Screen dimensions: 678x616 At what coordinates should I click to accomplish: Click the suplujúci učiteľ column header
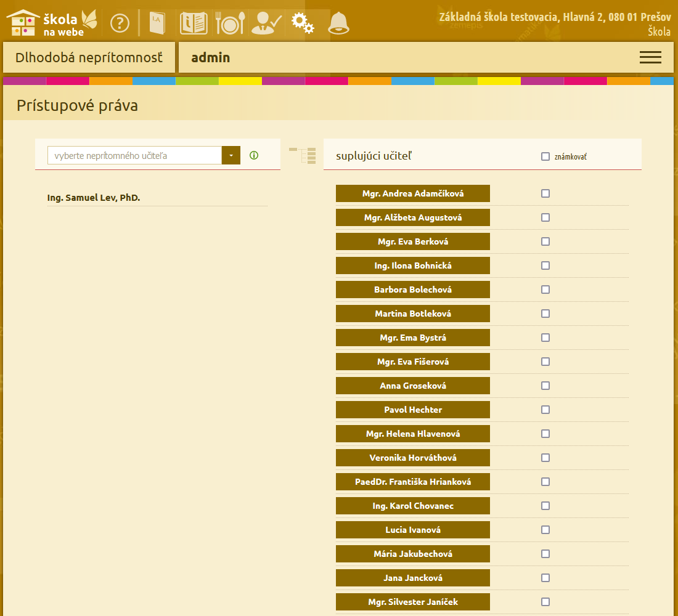tap(374, 156)
